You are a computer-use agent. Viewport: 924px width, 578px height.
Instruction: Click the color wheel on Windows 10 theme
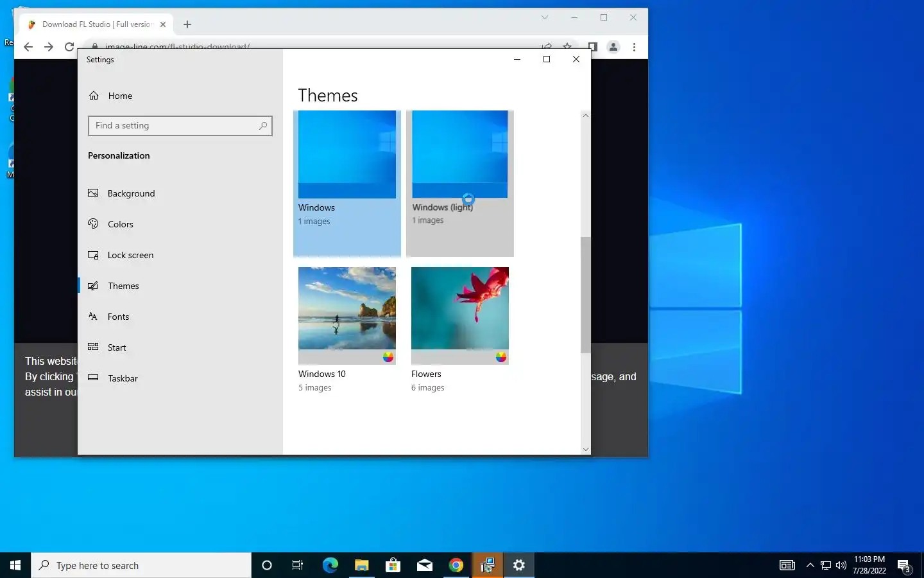(x=388, y=357)
